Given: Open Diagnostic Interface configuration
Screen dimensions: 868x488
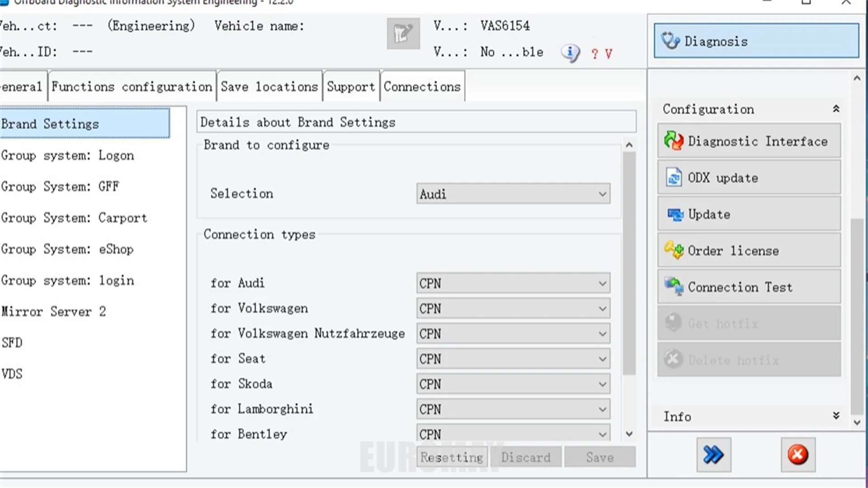Looking at the screenshot, I should coord(749,141).
